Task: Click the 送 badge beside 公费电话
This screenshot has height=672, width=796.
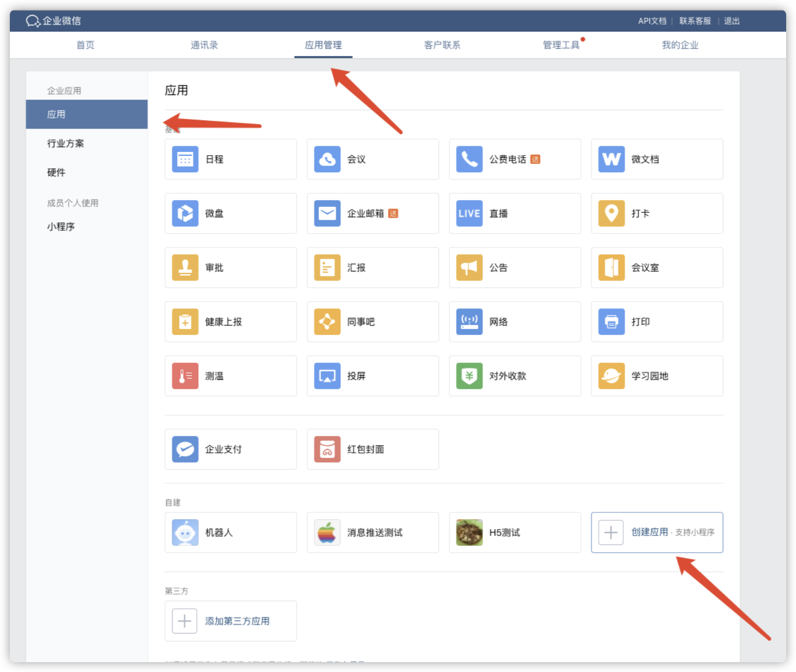Action: [x=535, y=159]
